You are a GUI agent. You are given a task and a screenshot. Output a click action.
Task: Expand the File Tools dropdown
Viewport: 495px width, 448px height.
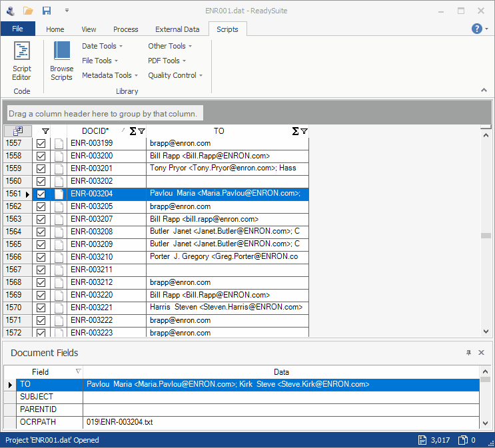coord(100,61)
